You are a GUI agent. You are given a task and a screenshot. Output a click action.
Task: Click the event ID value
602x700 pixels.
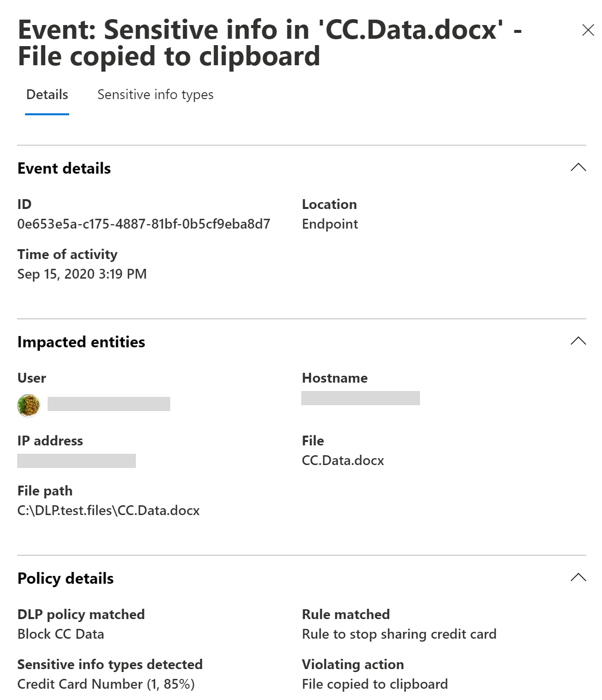coord(144,224)
